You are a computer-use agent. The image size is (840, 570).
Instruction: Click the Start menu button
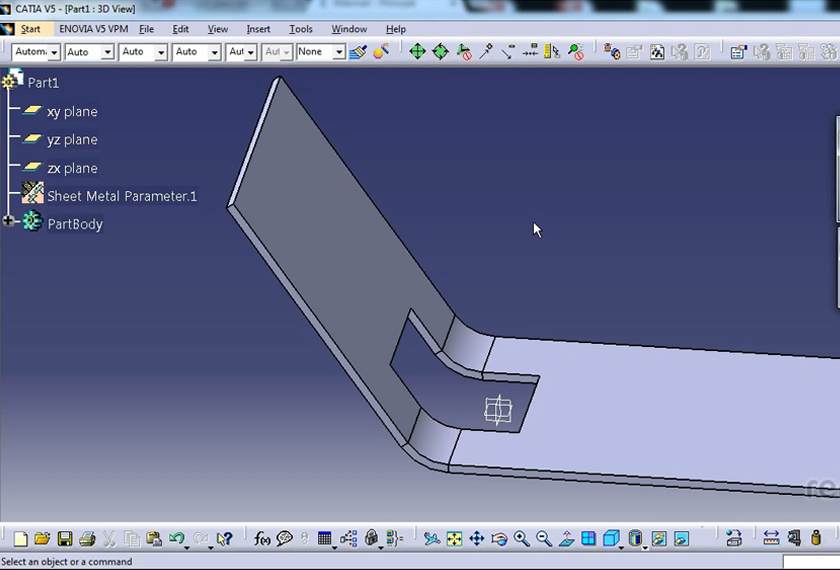[30, 29]
